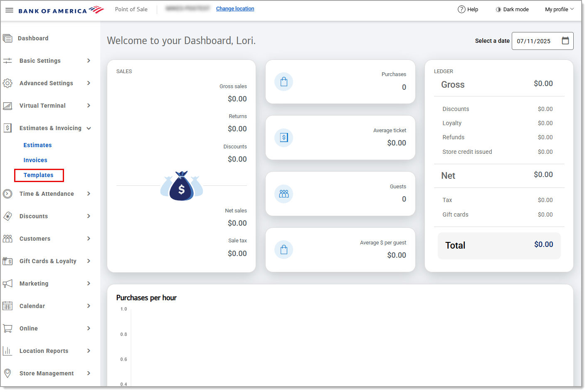Click the Dark mode sun icon
587x392 pixels.
pyautogui.click(x=498, y=9)
